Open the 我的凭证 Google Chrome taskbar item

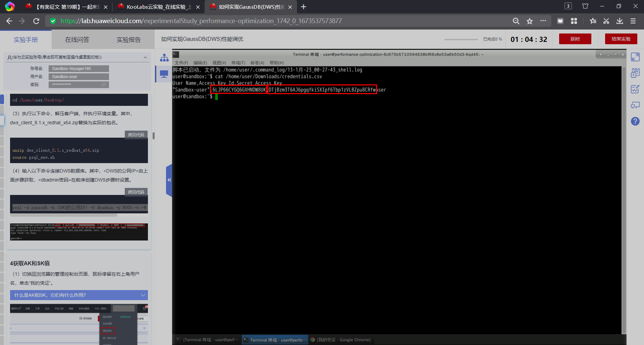tap(340, 340)
